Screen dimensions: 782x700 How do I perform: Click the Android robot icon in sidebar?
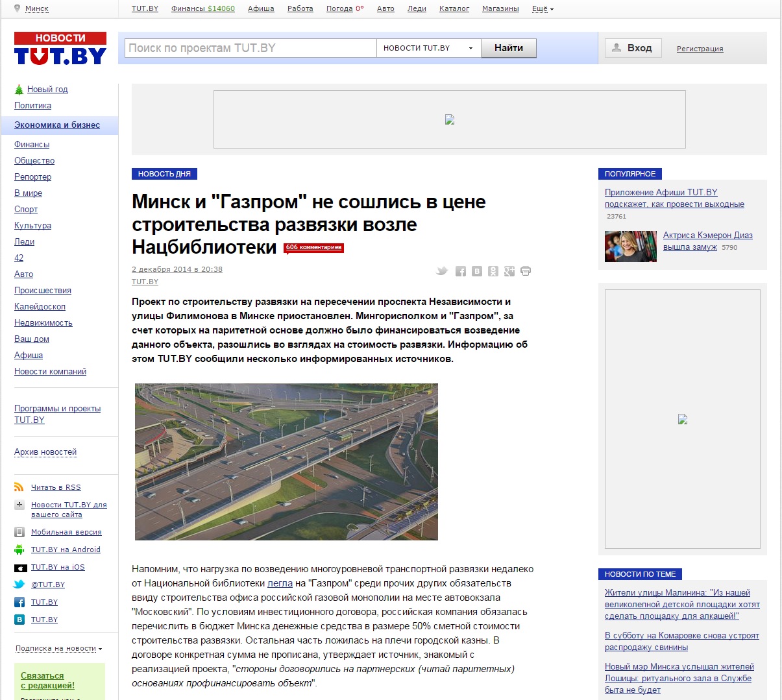tap(19, 549)
